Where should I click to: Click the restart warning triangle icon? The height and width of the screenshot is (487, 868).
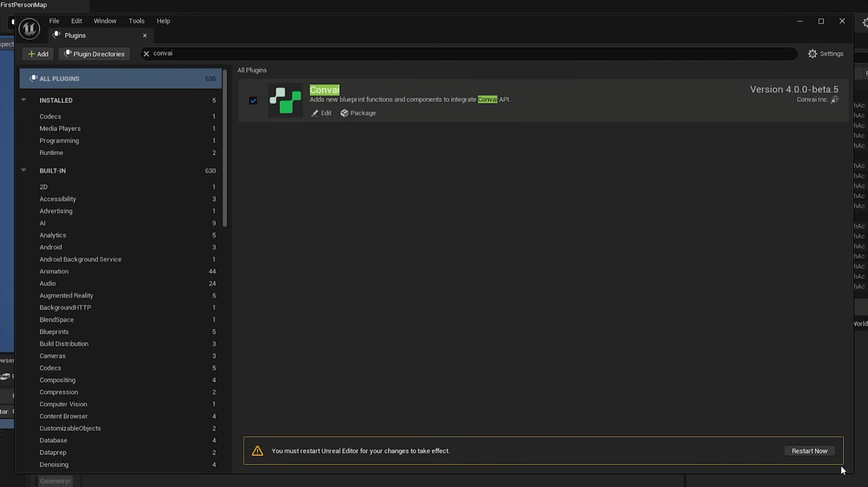pos(257,451)
